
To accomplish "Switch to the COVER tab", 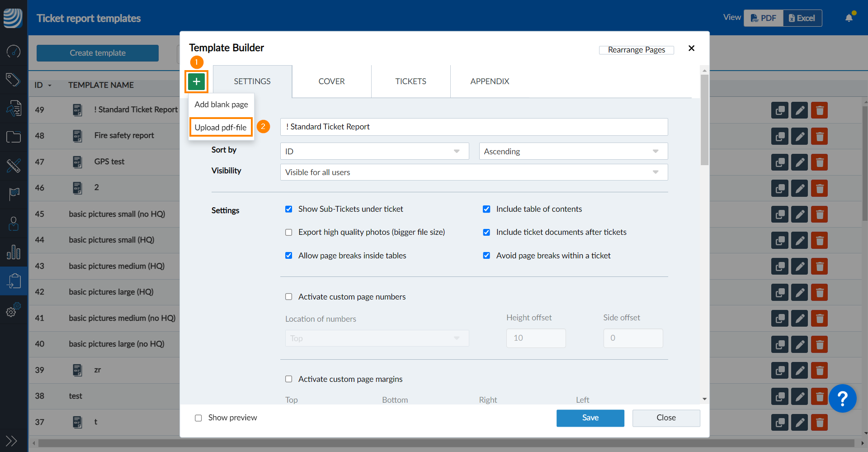I will [x=331, y=81].
